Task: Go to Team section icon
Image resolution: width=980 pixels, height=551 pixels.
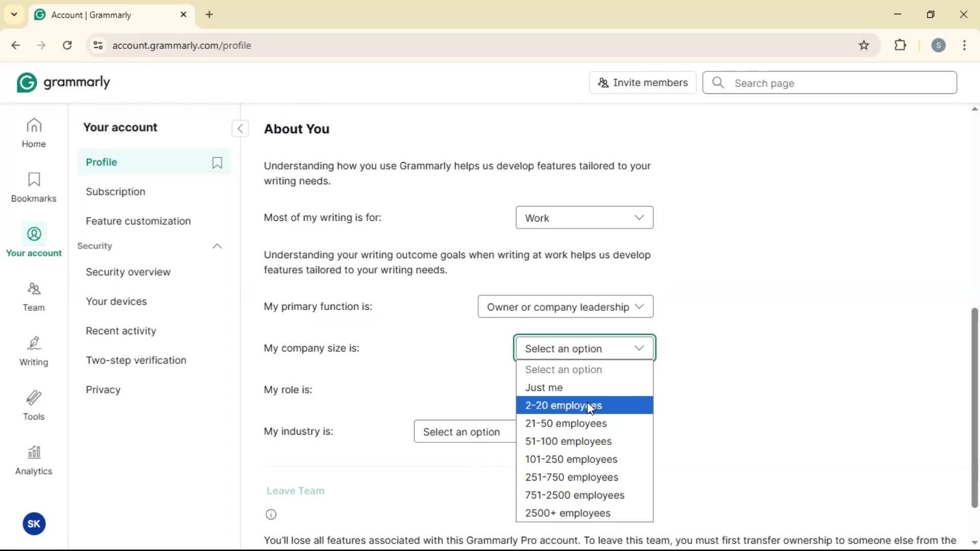Action: 34,296
